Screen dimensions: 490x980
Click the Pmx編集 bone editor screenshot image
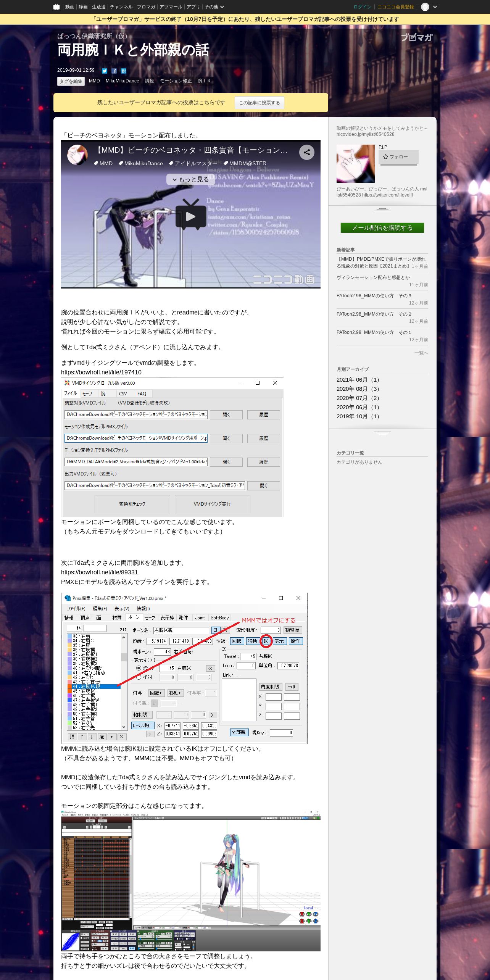pyautogui.click(x=184, y=668)
